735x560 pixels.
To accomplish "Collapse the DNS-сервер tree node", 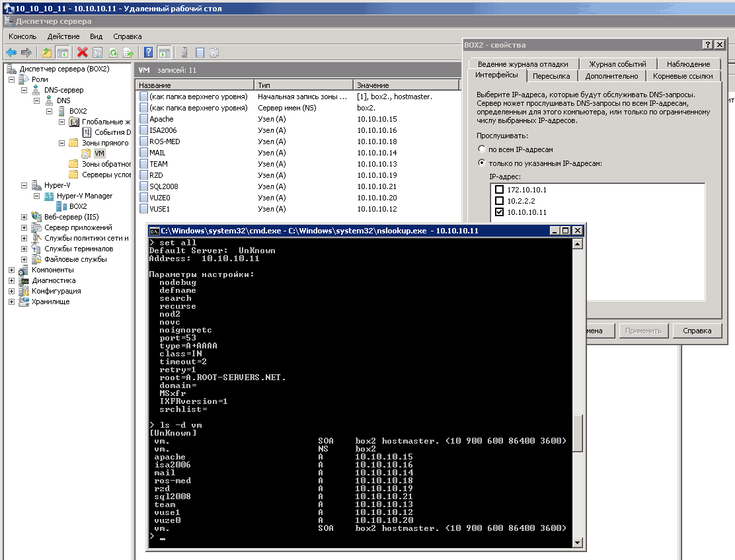I will point(24,90).
